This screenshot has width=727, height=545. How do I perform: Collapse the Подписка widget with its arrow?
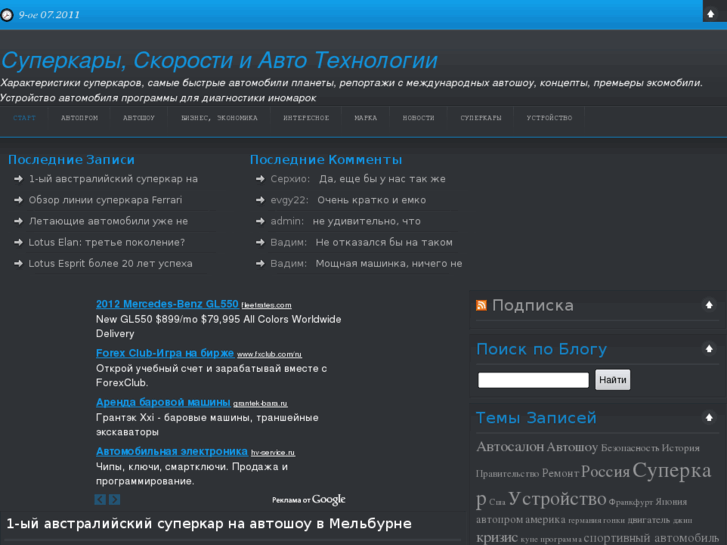click(x=709, y=305)
